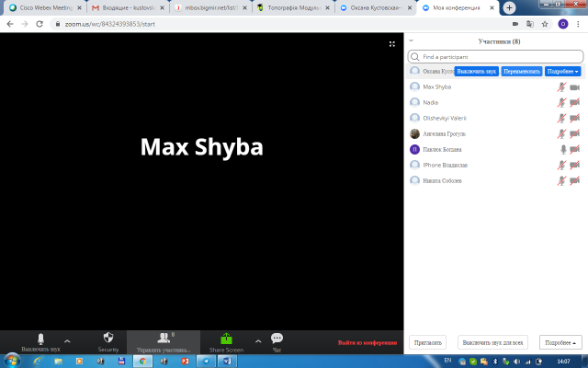This screenshot has width=588, height=368.
Task: Click the zoom.us address bar URL
Action: pos(110,24)
